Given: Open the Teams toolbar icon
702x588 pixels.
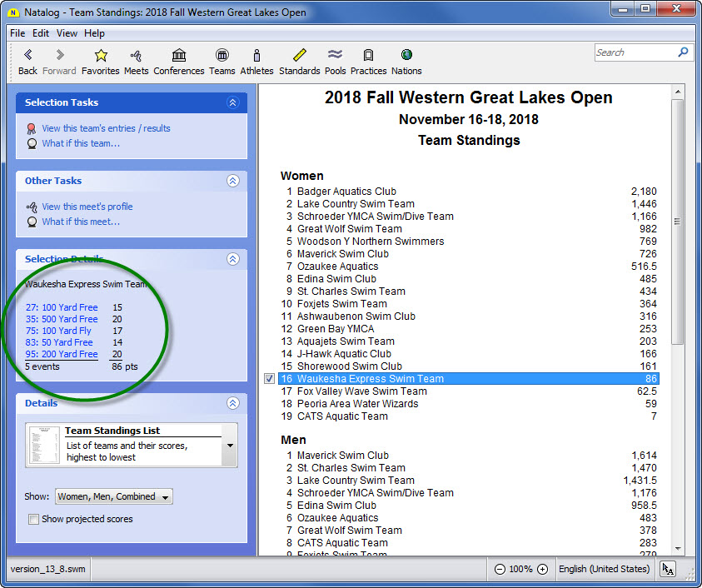Looking at the screenshot, I should coord(222,56).
